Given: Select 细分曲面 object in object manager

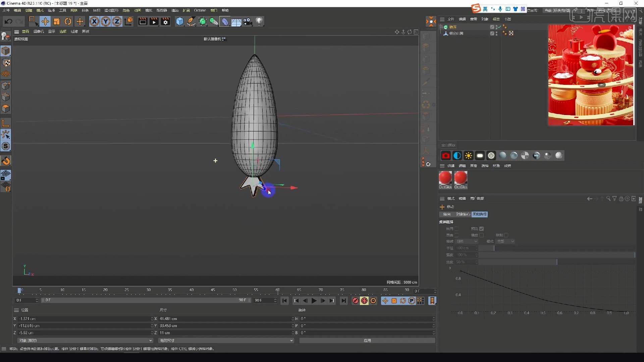Looking at the screenshot, I should (456, 34).
